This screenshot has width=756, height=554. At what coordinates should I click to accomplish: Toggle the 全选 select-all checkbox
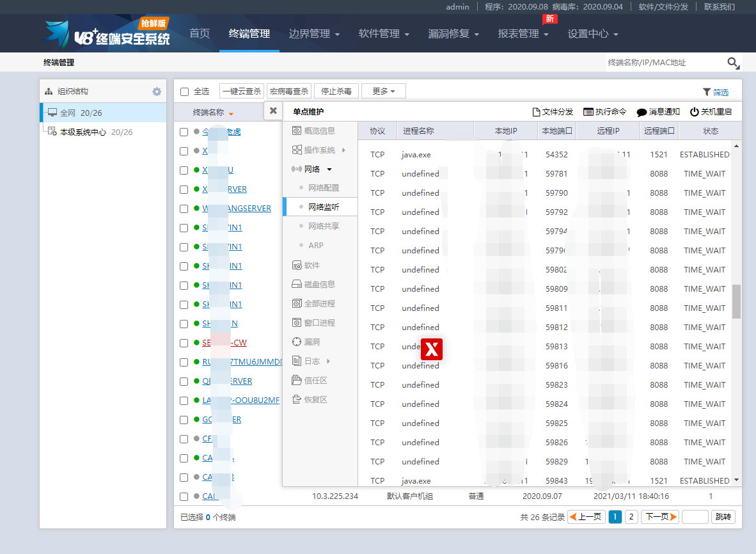click(x=185, y=91)
